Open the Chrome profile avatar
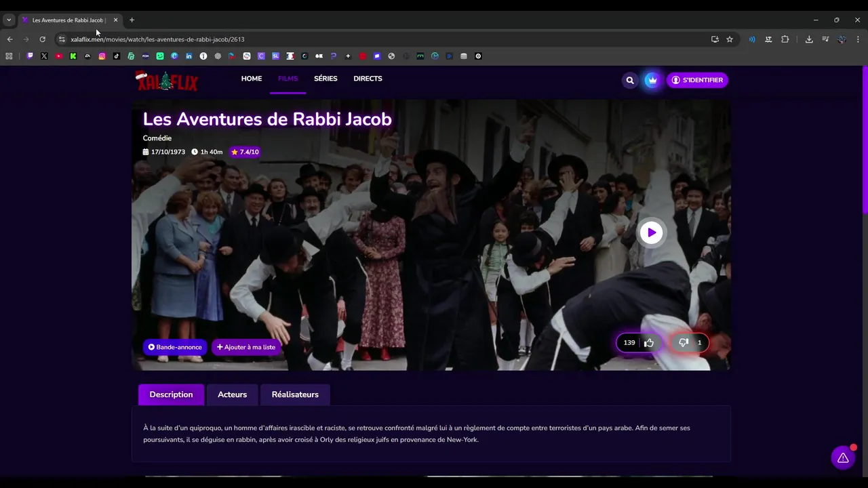This screenshot has height=488, width=868. click(842, 39)
